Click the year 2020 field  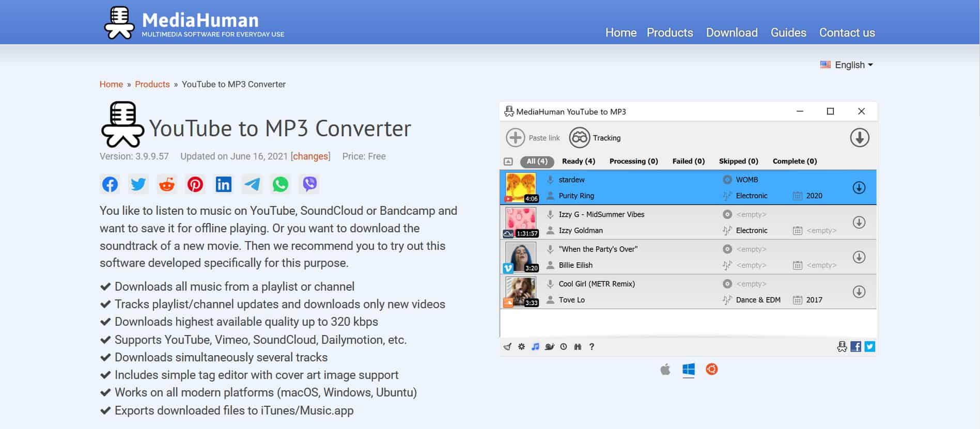[814, 196]
